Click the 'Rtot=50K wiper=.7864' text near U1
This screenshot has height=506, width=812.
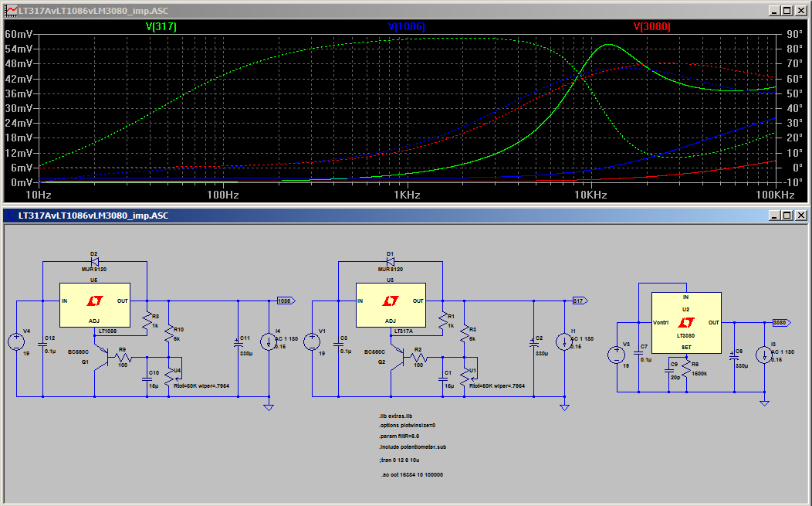[497, 385]
